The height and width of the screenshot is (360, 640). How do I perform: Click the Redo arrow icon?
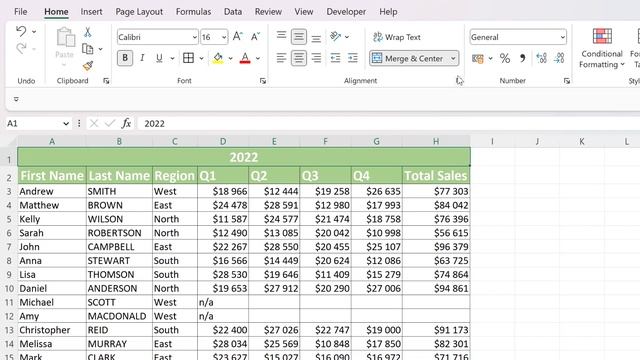pos(21,49)
